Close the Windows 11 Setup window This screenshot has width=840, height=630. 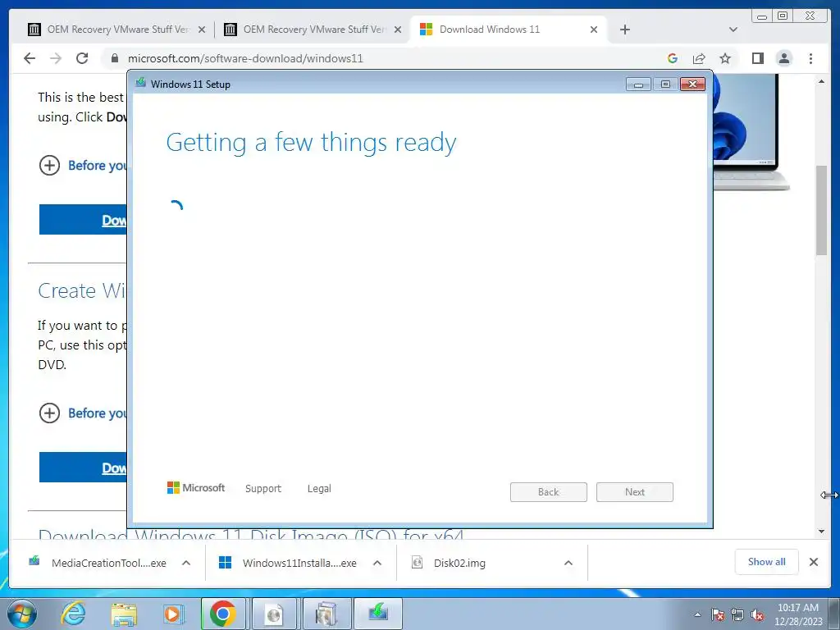pyautogui.click(x=692, y=84)
